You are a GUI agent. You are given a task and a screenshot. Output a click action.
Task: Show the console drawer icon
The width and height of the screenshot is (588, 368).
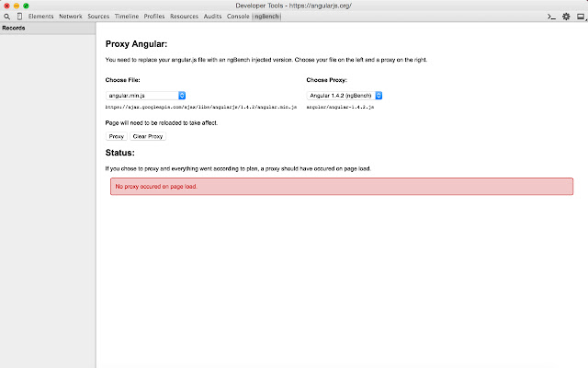[x=551, y=17]
